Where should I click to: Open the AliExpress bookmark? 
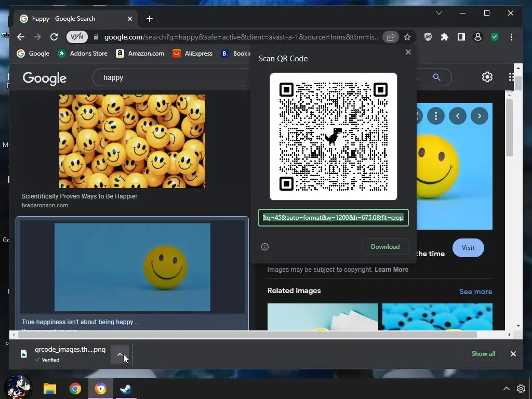[192, 54]
